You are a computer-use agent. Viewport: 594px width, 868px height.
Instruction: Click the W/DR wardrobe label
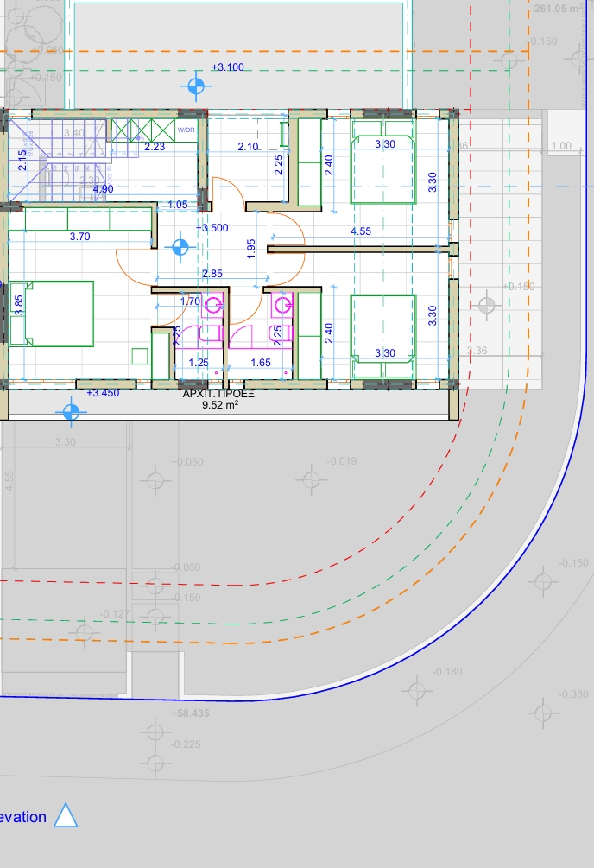(186, 130)
